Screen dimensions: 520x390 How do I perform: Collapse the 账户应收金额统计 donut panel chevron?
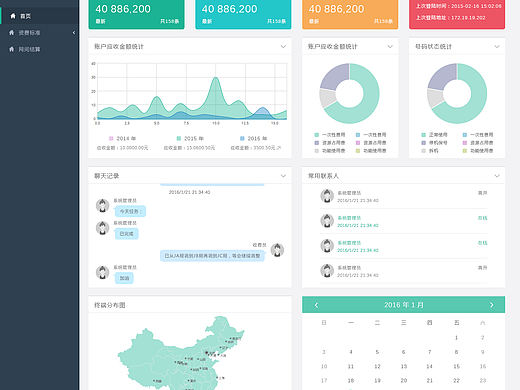(x=390, y=46)
